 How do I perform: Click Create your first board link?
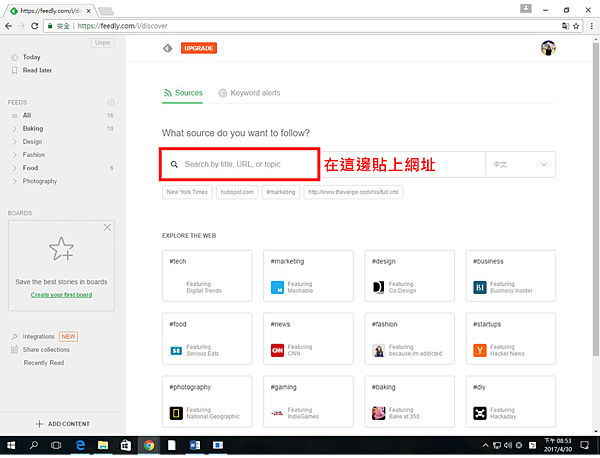click(61, 295)
